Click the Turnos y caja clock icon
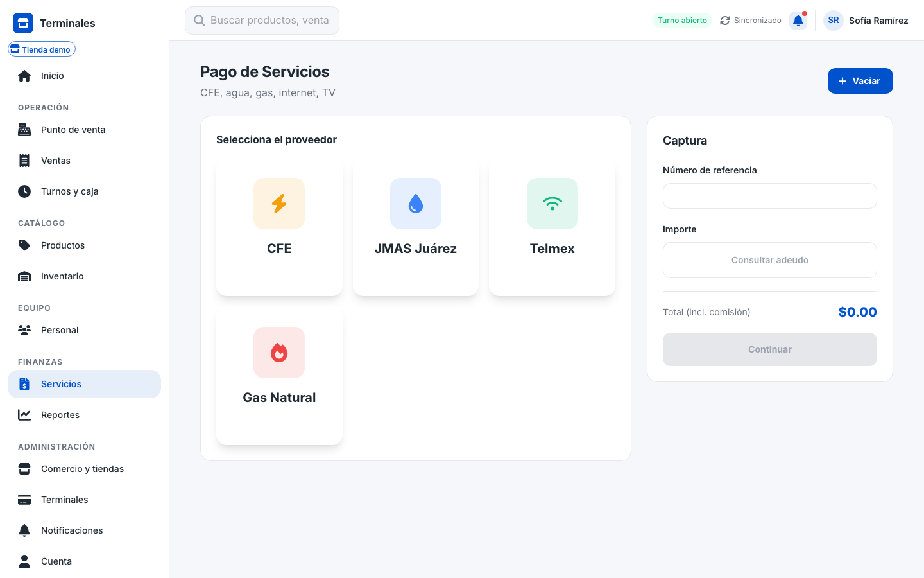924x578 pixels. pyautogui.click(x=24, y=191)
